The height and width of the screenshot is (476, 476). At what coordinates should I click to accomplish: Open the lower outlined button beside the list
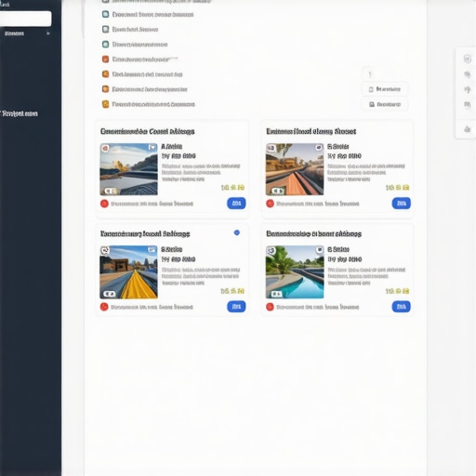[x=385, y=104]
